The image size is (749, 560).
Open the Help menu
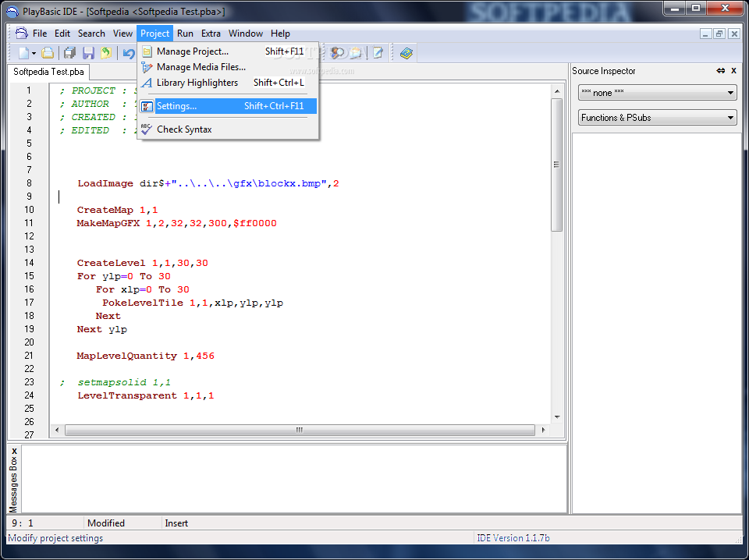point(280,34)
